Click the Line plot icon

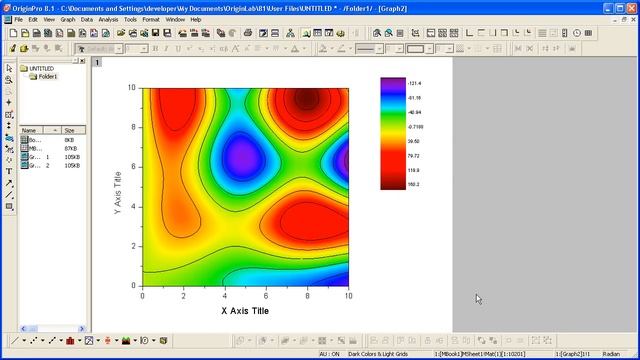(x=15, y=340)
